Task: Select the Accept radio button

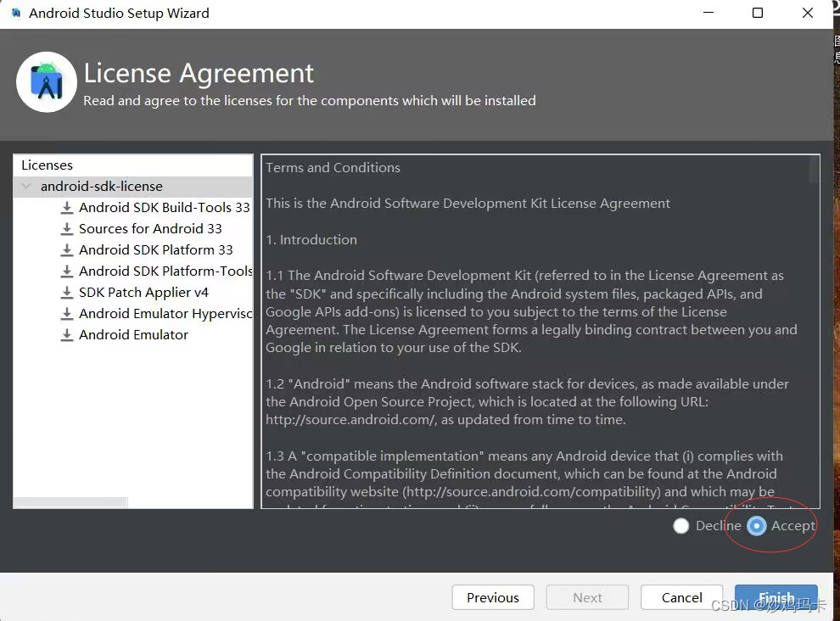Action: click(x=757, y=526)
